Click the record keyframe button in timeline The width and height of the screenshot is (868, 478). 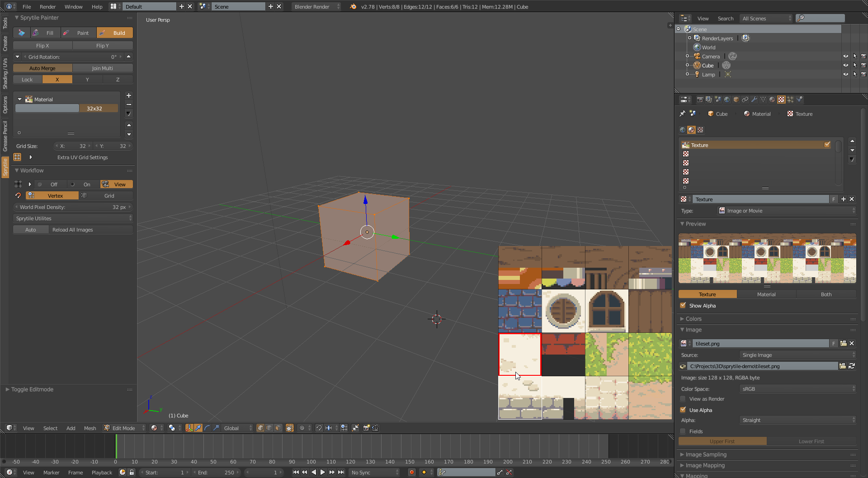(x=411, y=472)
